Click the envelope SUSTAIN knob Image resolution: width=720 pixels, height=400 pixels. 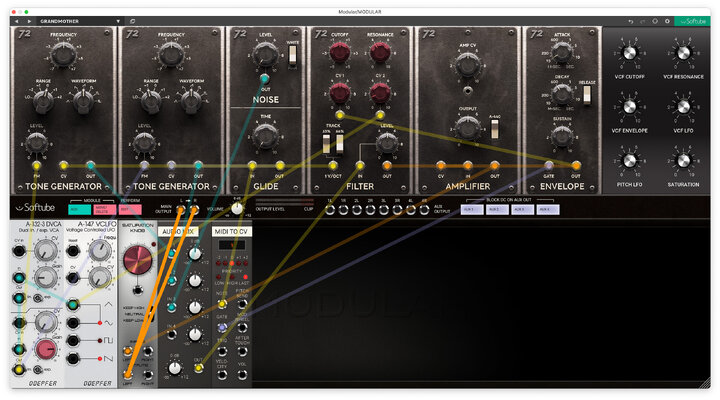562,136
